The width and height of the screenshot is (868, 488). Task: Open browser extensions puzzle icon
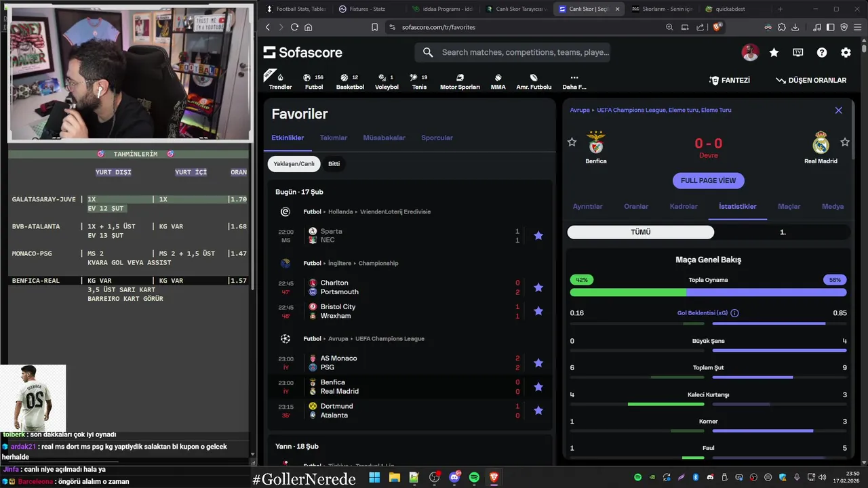[x=781, y=27]
